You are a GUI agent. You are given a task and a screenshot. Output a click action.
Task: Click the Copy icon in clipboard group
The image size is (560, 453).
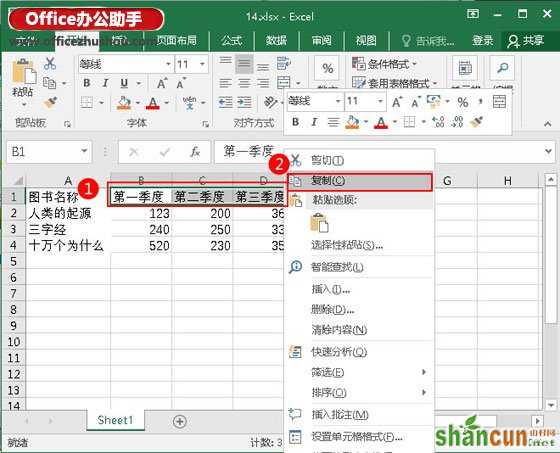point(49,83)
